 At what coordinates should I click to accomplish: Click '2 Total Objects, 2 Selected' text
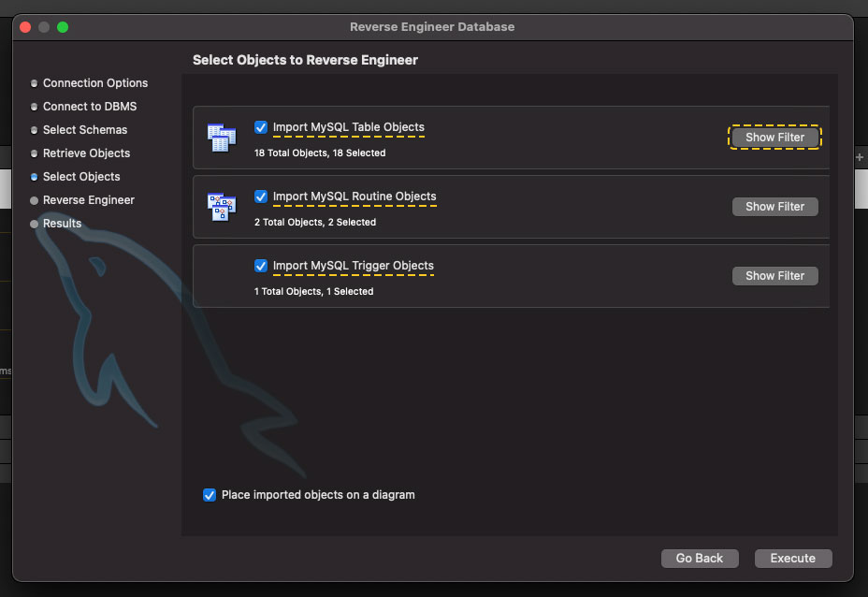315,222
